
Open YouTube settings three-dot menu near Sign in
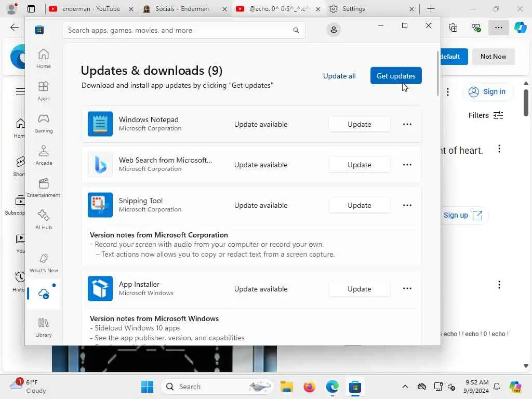coord(448,92)
